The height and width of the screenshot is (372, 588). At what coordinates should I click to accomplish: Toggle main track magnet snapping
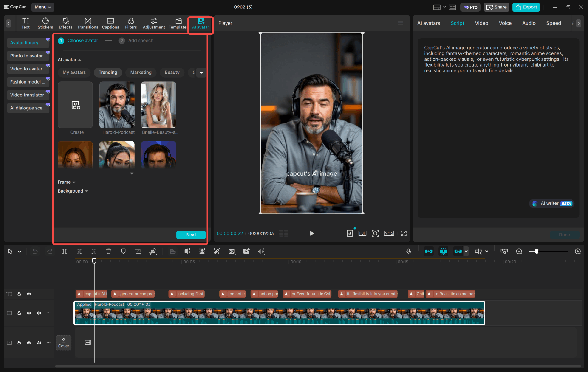429,251
